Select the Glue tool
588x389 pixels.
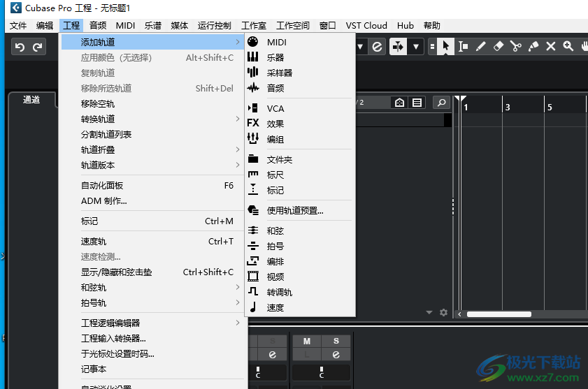click(533, 47)
